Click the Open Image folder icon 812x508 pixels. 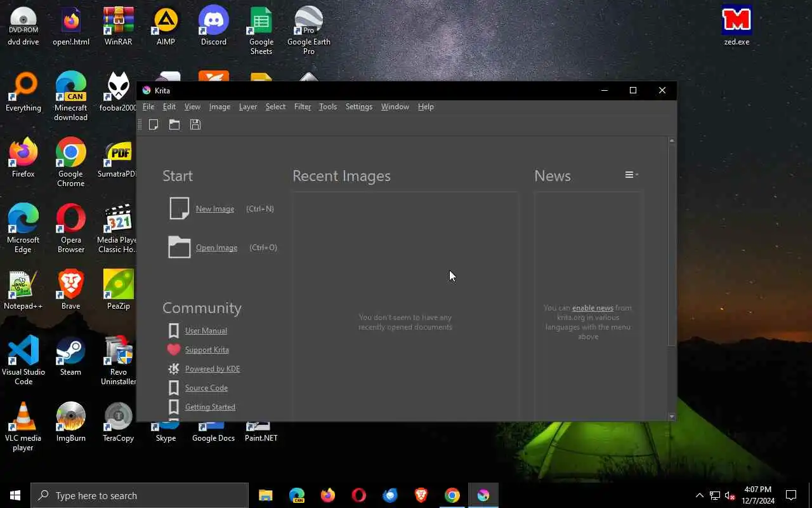[x=179, y=247]
